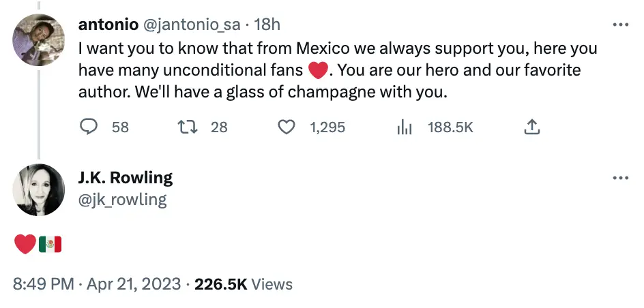644x308 pixels.
Task: Click the share icon on antonio's tweet
Action: 532,127
